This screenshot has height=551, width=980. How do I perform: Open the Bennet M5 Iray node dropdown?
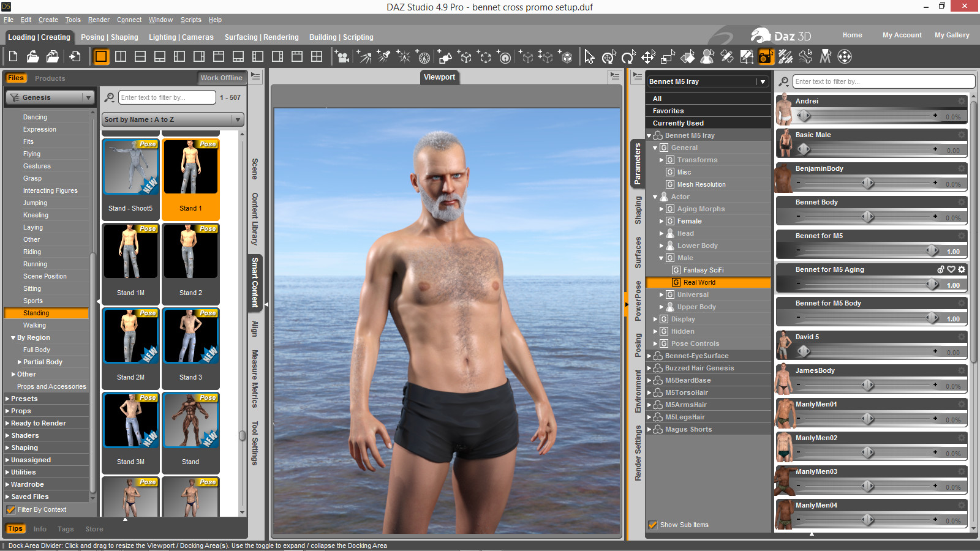click(708, 81)
